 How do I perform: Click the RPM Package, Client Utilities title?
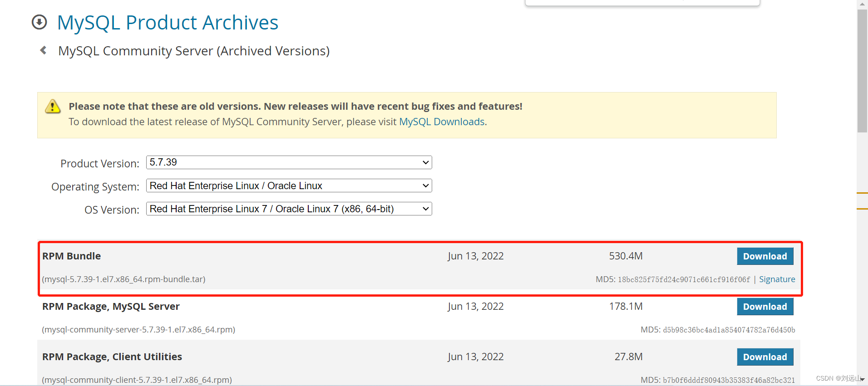coord(112,357)
